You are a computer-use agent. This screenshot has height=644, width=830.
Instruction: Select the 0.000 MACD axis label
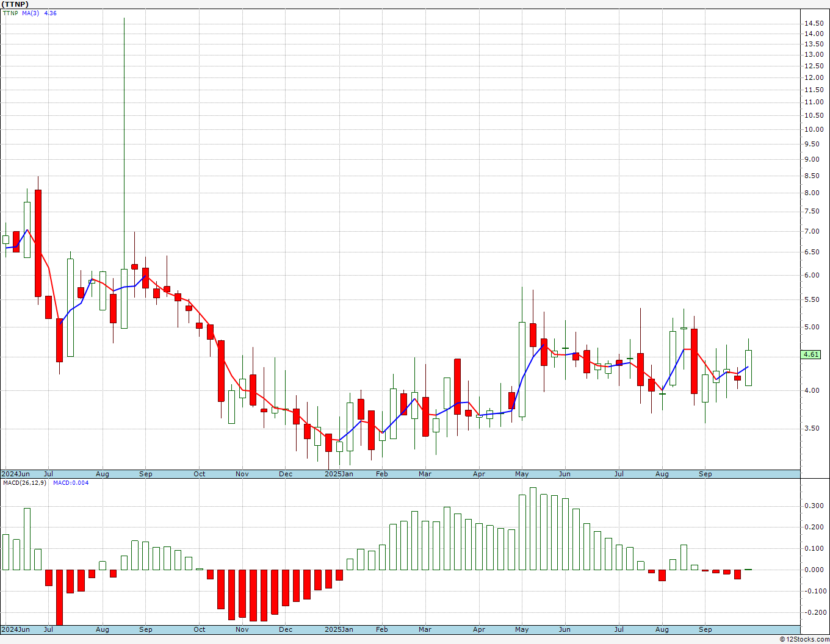coord(814,570)
